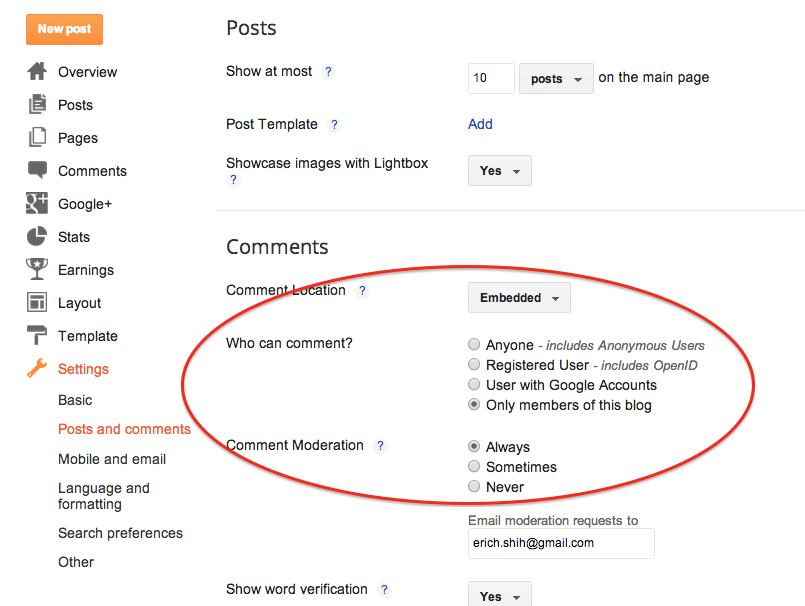Select the Anyone radio button
Image resolution: width=805 pixels, height=606 pixels.
point(474,345)
